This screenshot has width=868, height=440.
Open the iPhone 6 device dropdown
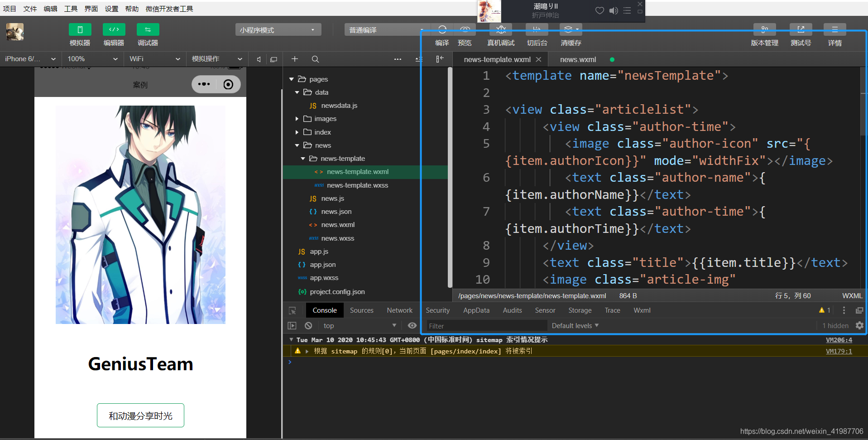pyautogui.click(x=30, y=59)
